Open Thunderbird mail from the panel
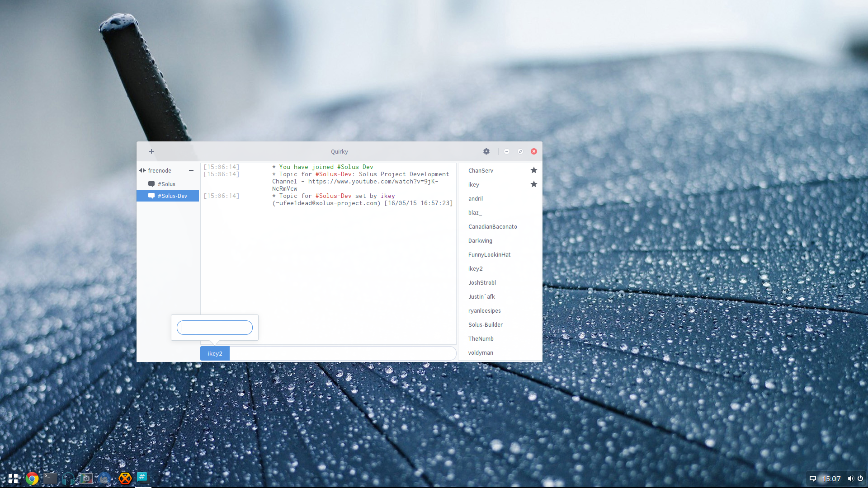This screenshot has height=488, width=868. point(104,479)
